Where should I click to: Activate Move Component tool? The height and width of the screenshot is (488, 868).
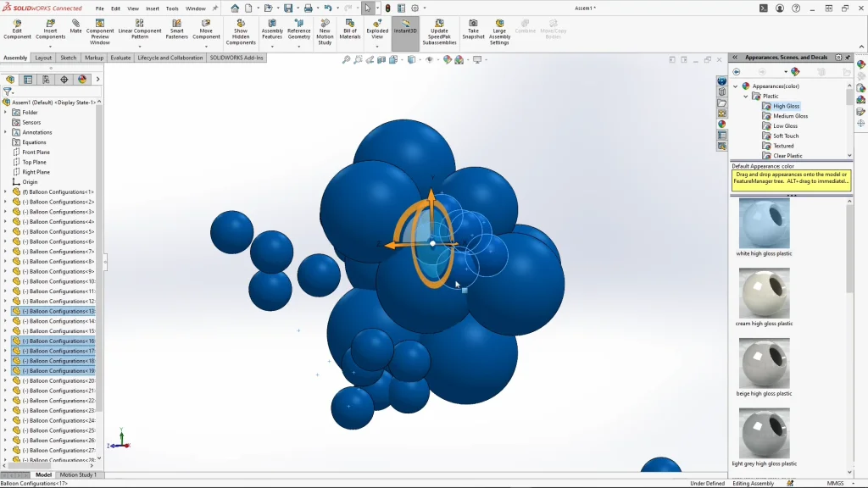[x=206, y=30]
